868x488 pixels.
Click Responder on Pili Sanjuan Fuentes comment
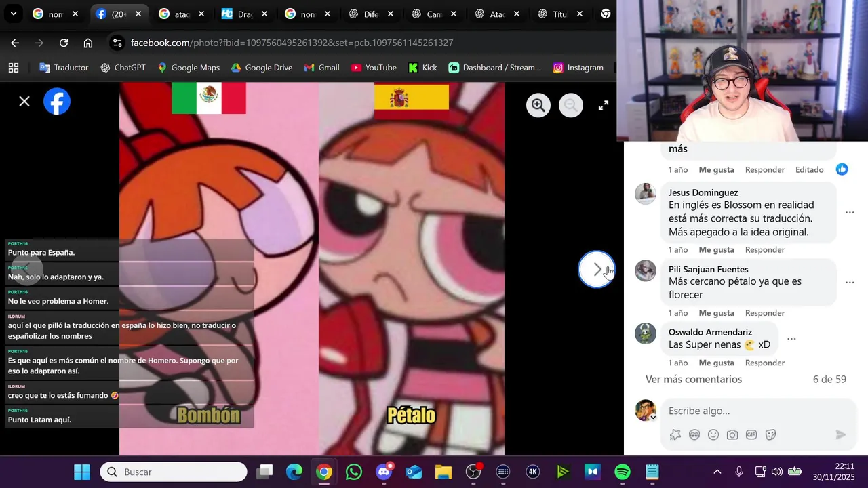(x=765, y=312)
